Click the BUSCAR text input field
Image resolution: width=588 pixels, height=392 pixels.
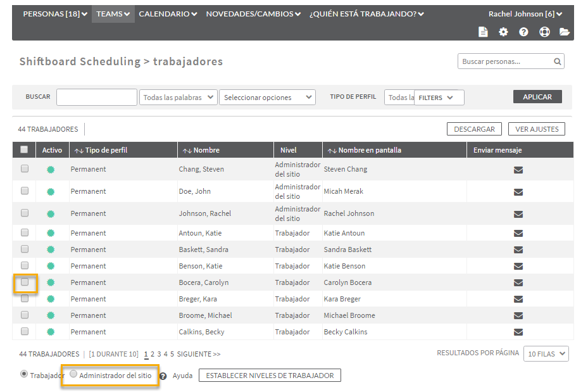point(97,97)
